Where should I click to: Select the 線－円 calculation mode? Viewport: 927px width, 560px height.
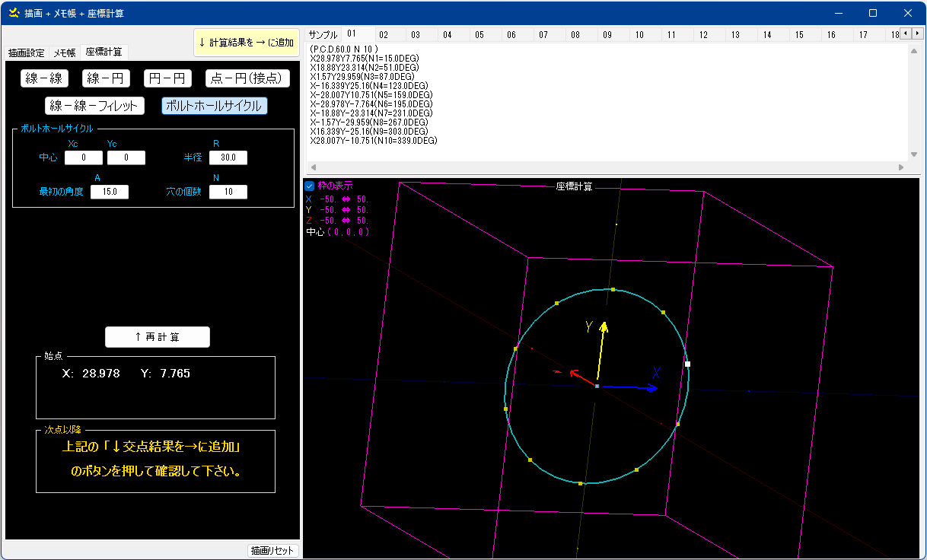click(106, 78)
